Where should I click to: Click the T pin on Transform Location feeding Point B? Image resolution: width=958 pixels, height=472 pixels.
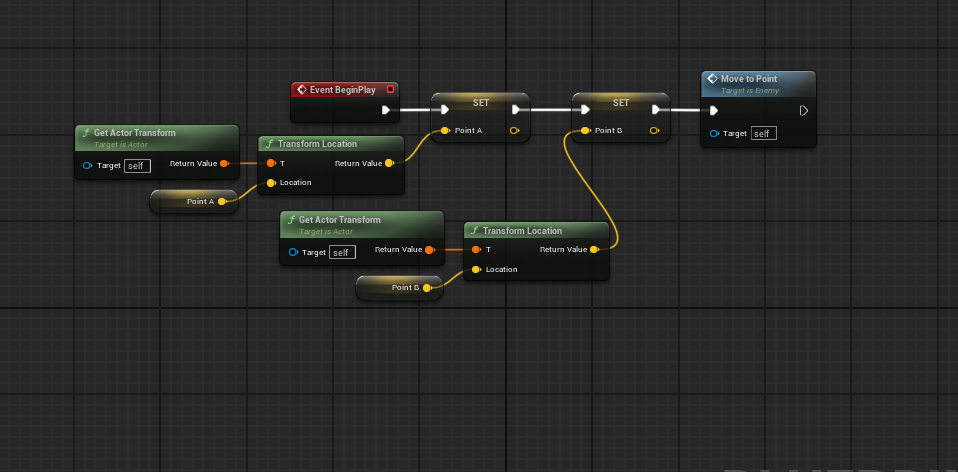(x=476, y=250)
